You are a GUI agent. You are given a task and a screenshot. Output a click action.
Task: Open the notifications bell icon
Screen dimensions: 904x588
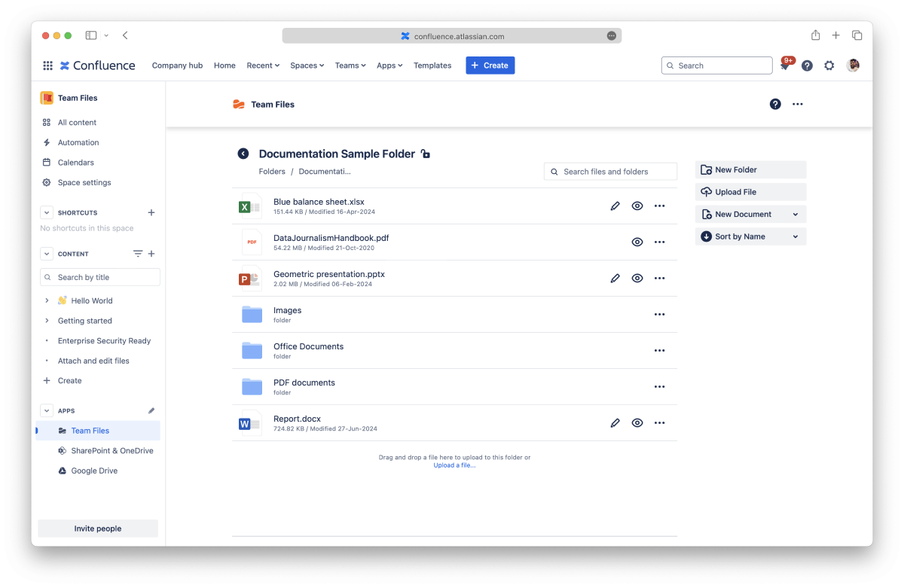click(x=784, y=66)
